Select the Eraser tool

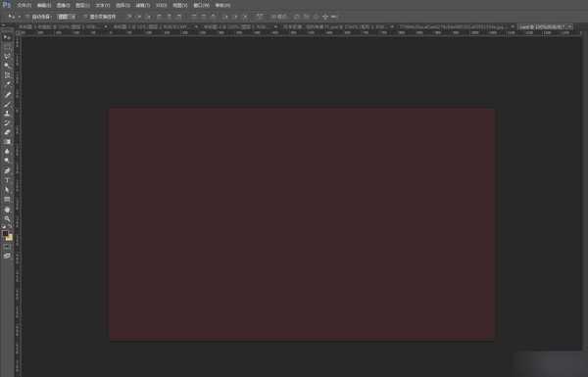(7, 132)
